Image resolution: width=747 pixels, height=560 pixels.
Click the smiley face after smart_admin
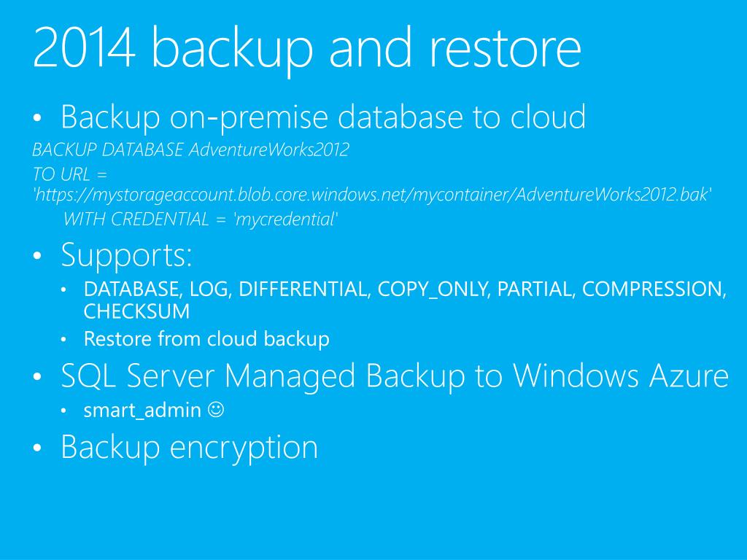216,410
